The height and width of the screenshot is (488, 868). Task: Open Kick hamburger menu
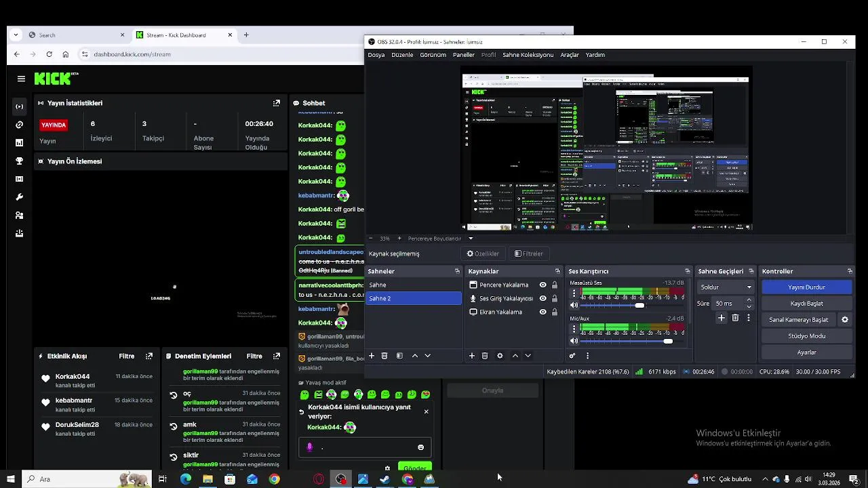point(21,79)
